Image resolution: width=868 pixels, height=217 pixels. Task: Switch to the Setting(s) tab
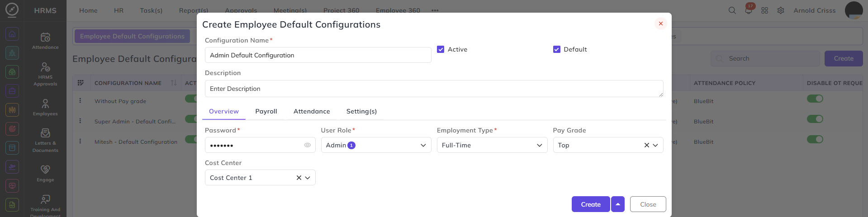361,112
